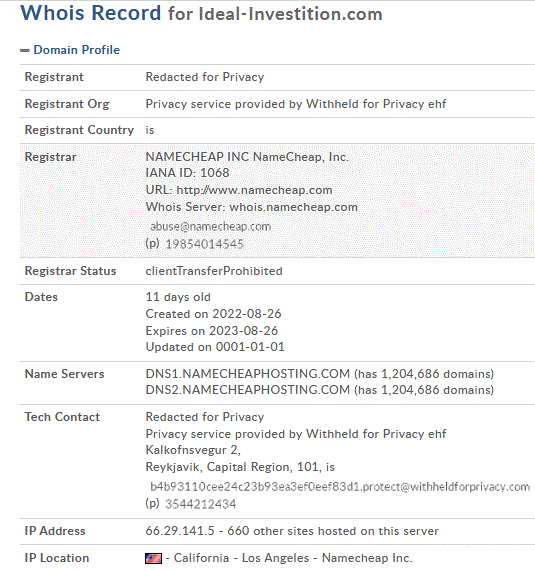Select the clientTransferProhibited status
Viewport: 535px width, 570px height.
point(214,271)
